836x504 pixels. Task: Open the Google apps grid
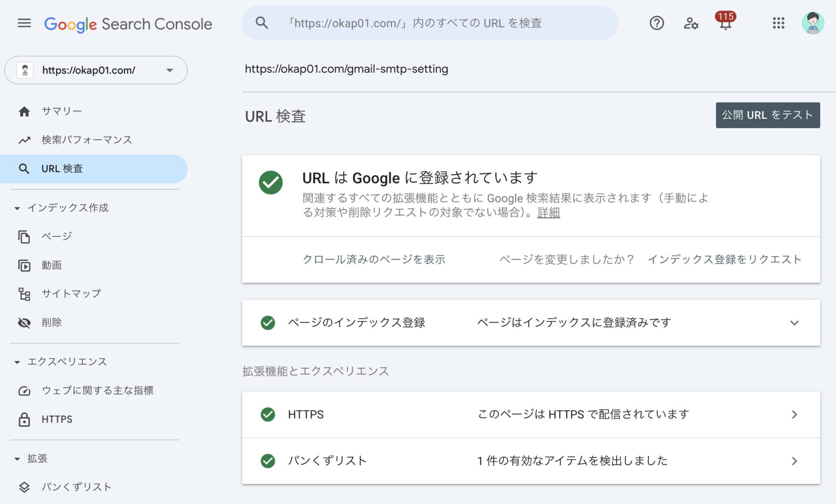[x=779, y=23]
